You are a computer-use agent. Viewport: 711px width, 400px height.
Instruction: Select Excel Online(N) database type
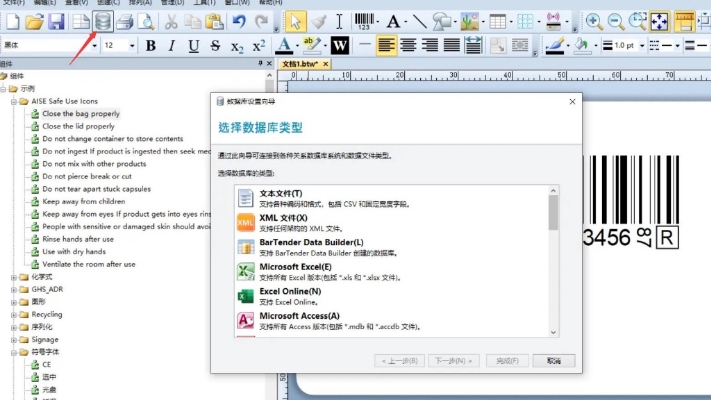[392, 296]
